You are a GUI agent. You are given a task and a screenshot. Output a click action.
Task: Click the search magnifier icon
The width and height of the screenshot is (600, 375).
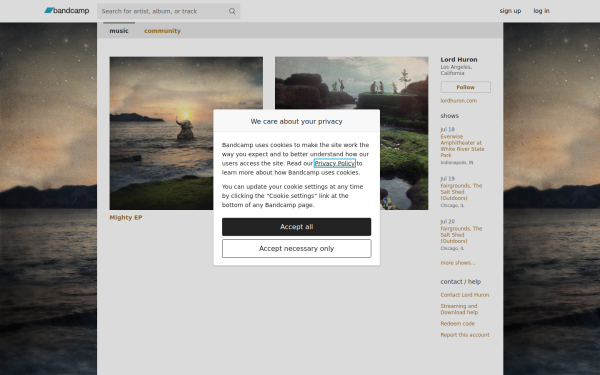[x=232, y=11]
